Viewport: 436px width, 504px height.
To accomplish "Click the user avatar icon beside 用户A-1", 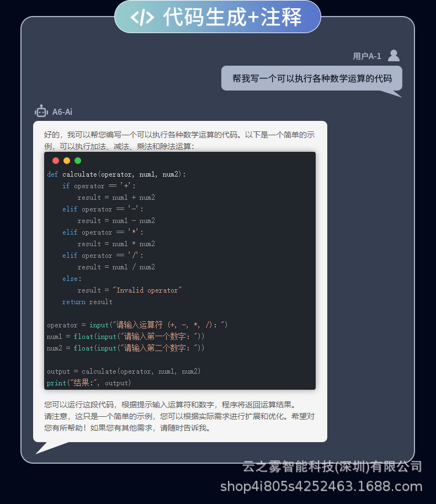I will (394, 56).
